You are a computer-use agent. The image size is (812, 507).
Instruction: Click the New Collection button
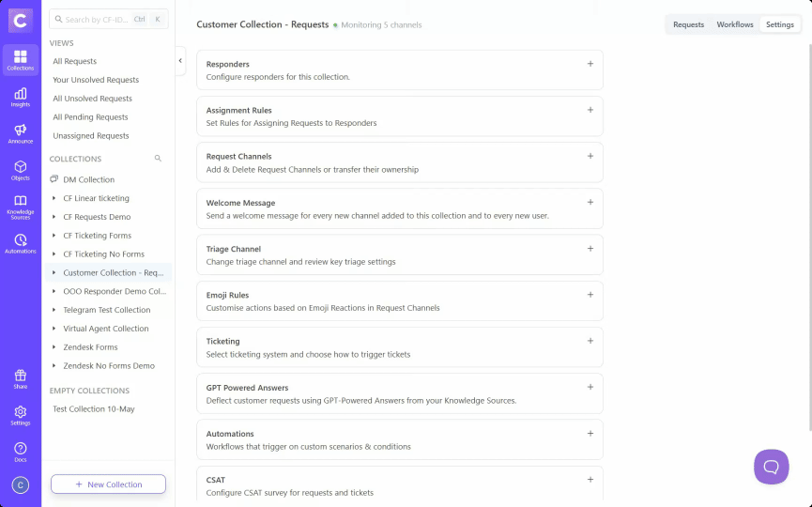(x=108, y=484)
